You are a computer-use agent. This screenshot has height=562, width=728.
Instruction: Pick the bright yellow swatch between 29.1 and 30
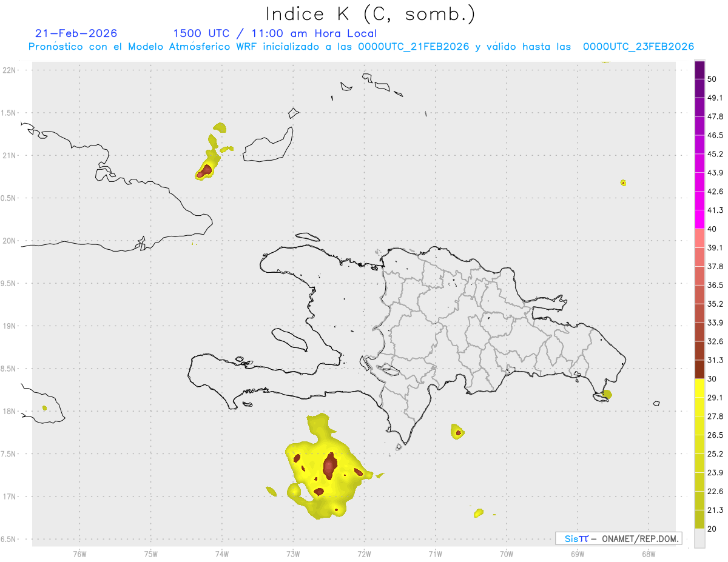pos(699,388)
